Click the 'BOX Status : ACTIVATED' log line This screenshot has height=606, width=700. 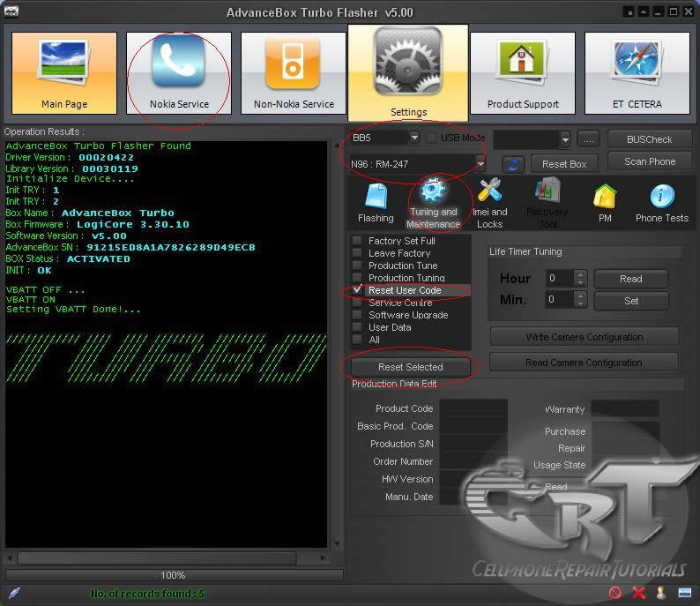[68, 258]
